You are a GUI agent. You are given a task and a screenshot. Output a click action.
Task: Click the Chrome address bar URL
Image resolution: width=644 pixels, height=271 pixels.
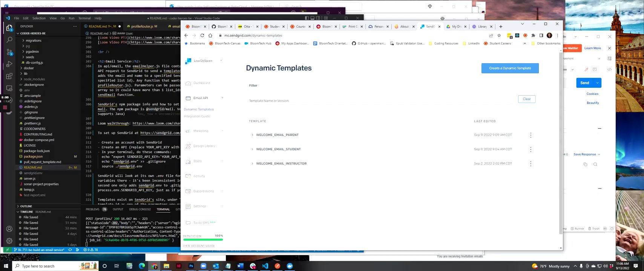pyautogui.click(x=253, y=35)
